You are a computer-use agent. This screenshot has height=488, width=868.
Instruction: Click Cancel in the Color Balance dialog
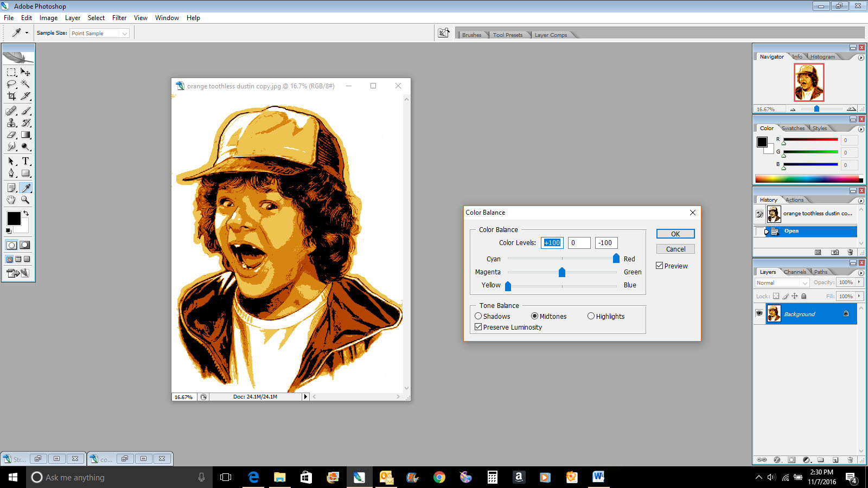[x=675, y=249]
